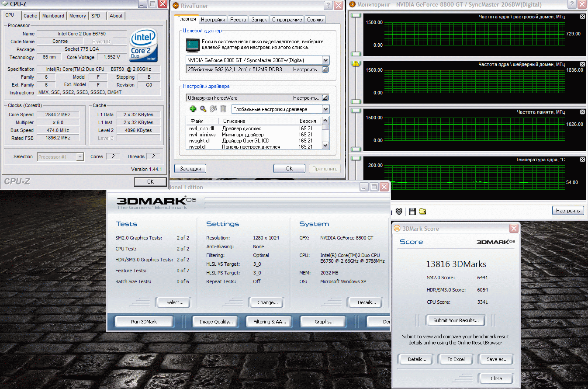Screen dimensions: 588x389
Task: Click the 13816 3DMarks score text
Action: [x=456, y=264]
